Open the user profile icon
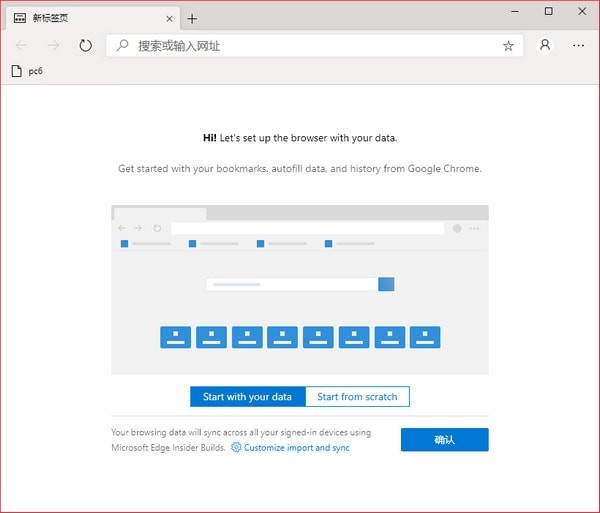Image resolution: width=600 pixels, height=513 pixels. 545,45
